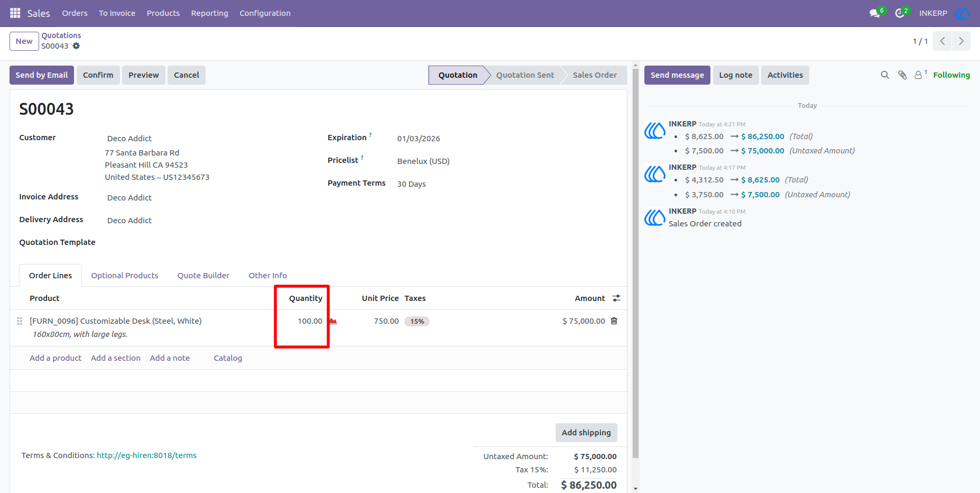Click the Send by Email button
The image size is (980, 493).
coord(42,75)
